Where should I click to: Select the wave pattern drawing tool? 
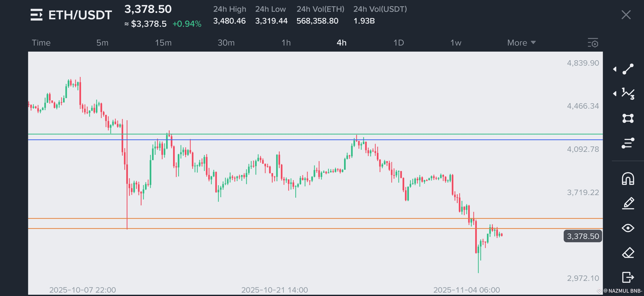(628, 94)
